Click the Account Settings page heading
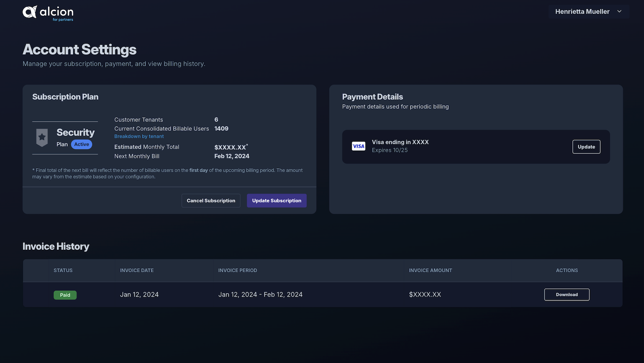Image resolution: width=644 pixels, height=363 pixels. [79, 50]
